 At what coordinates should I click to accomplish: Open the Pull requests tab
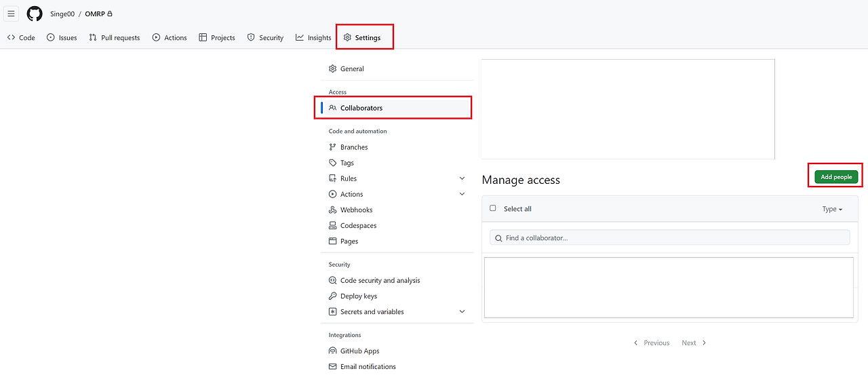point(114,38)
